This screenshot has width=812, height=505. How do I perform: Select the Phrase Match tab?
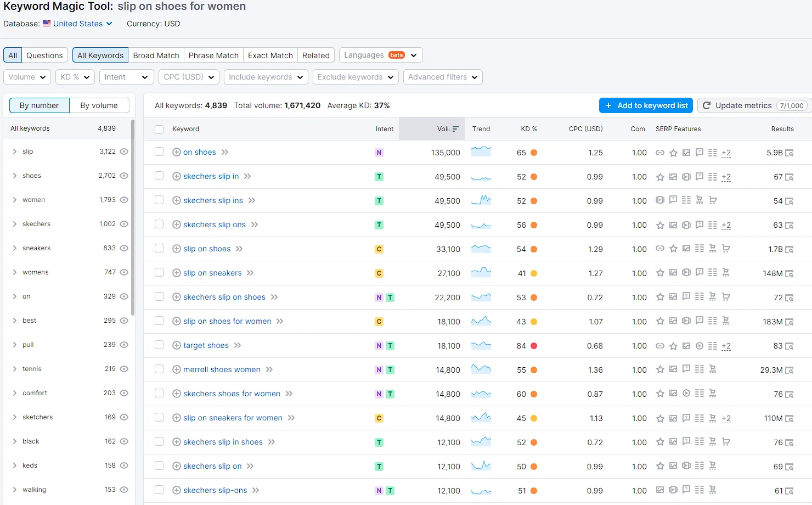(x=213, y=55)
